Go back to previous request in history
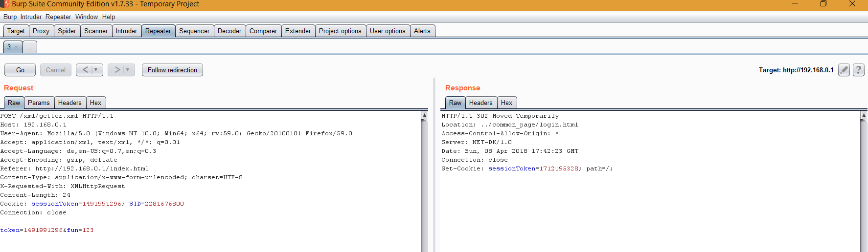The width and height of the screenshot is (868, 252). click(86, 70)
